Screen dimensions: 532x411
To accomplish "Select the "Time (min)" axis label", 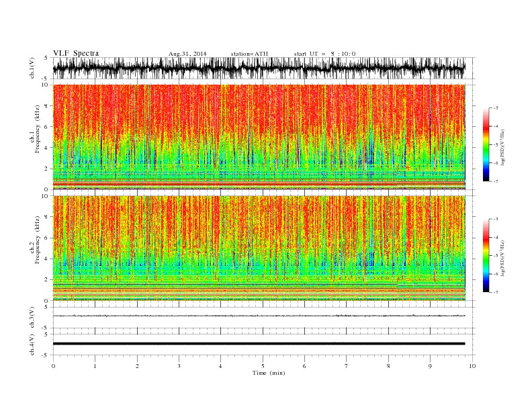I will click(x=269, y=373).
